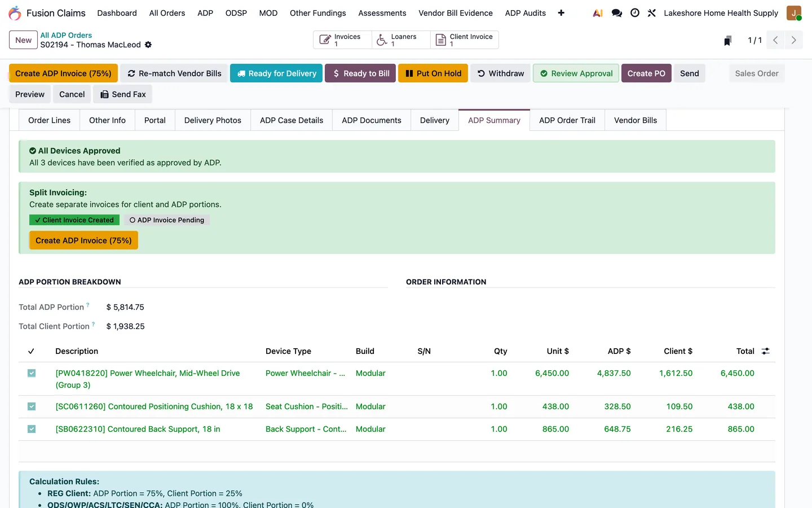Click Re-match Vendor Bills button
Image resolution: width=812 pixels, height=508 pixels.
174,73
